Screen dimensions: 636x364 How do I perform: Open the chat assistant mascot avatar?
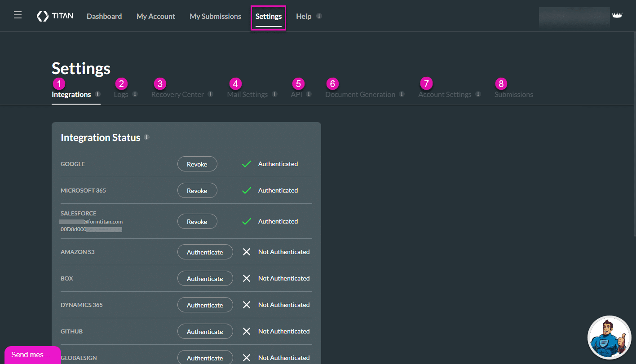click(609, 337)
